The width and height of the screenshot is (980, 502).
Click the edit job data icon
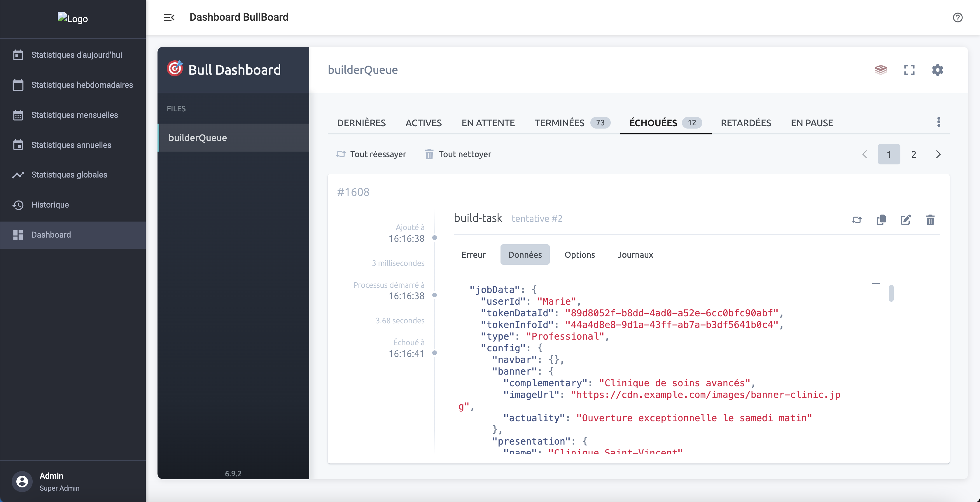tap(905, 220)
